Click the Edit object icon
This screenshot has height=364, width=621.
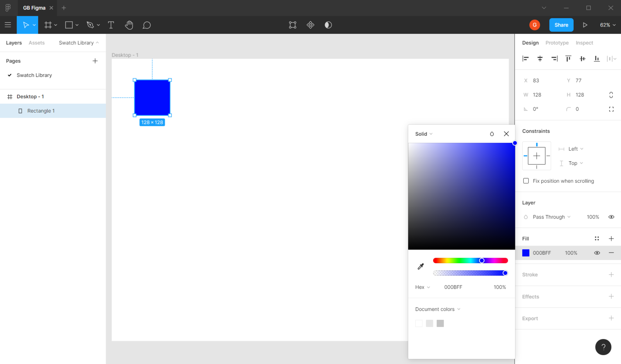point(292,25)
